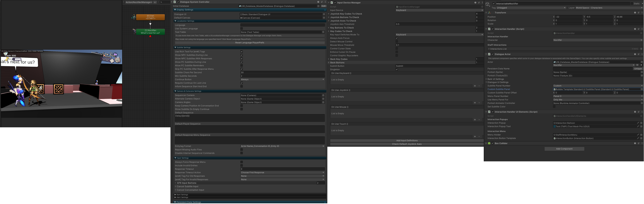Expand Interactions List foldout
This screenshot has width=644, height=204.
(x=489, y=49)
